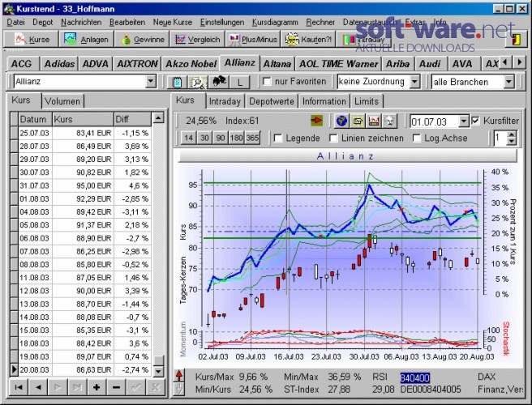Open the Vergleich comparison chart
The width and height of the screenshot is (532, 405).
[197, 40]
